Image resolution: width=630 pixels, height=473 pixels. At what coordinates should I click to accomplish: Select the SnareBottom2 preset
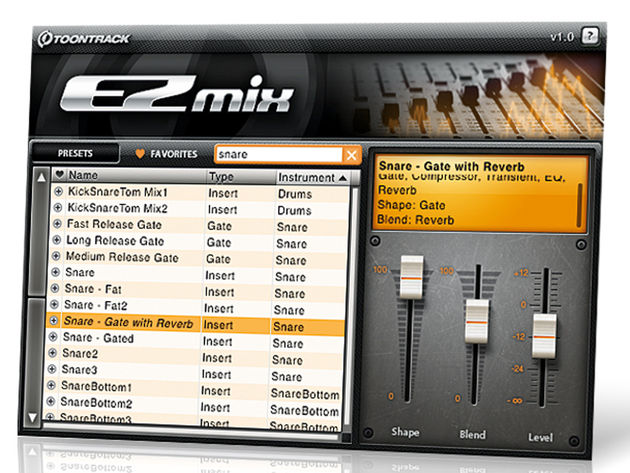(x=96, y=403)
